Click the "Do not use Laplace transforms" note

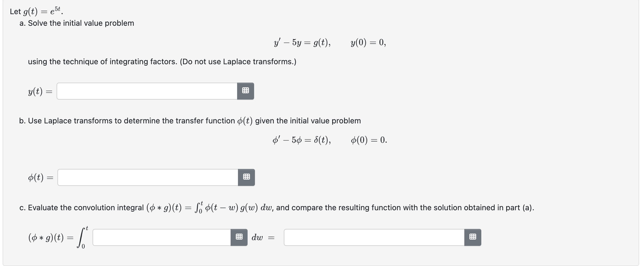tap(238, 62)
